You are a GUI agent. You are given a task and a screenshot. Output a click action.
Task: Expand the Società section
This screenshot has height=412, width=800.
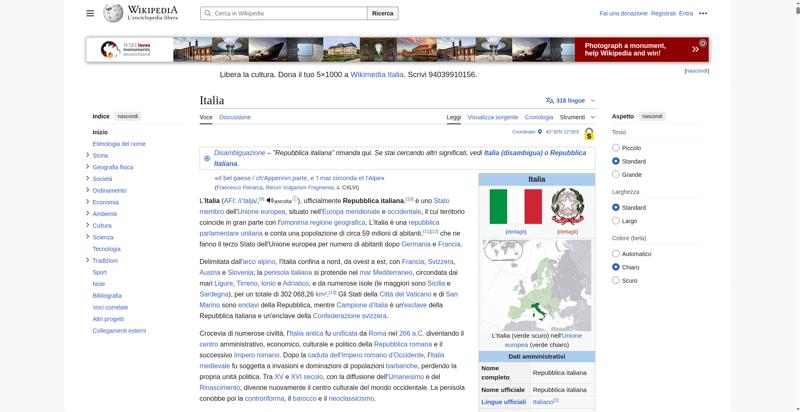point(88,178)
